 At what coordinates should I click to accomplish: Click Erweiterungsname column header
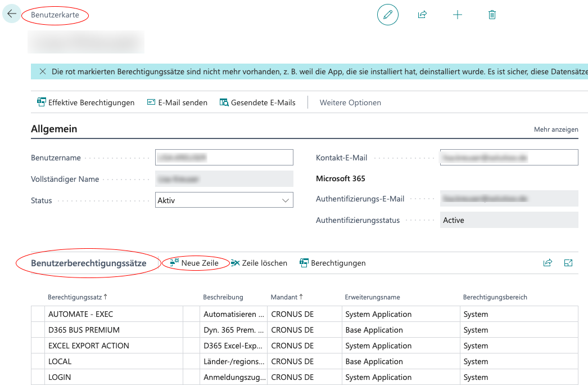pos(372,297)
